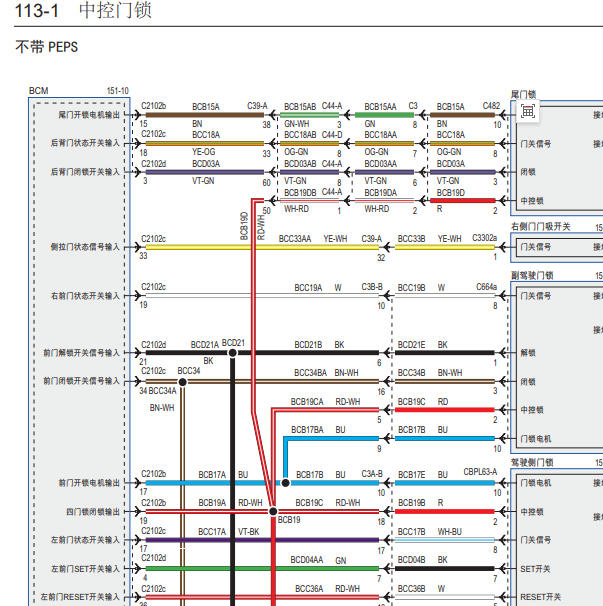Select the page title 中控门锁

point(115,10)
